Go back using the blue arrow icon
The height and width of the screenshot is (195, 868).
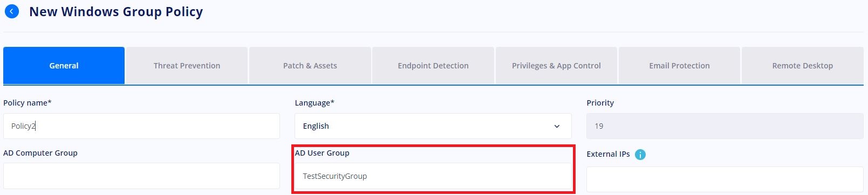[11, 11]
